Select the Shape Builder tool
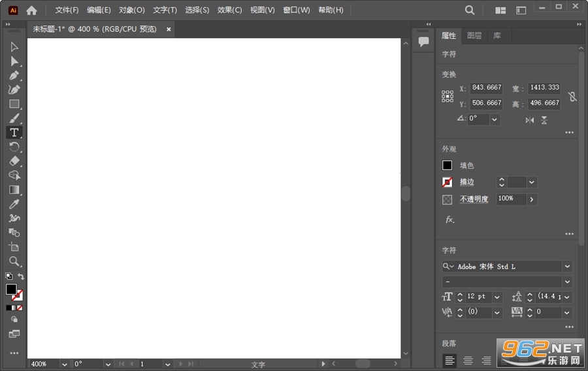The image size is (588, 371). click(14, 175)
